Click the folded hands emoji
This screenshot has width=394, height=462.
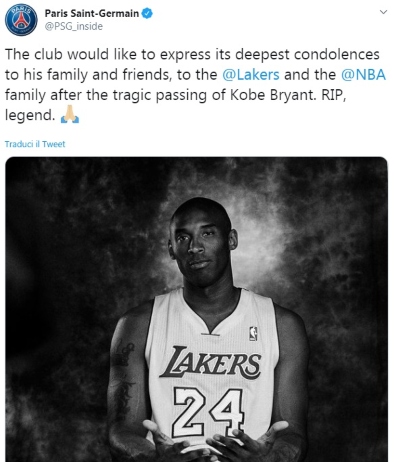coord(70,115)
